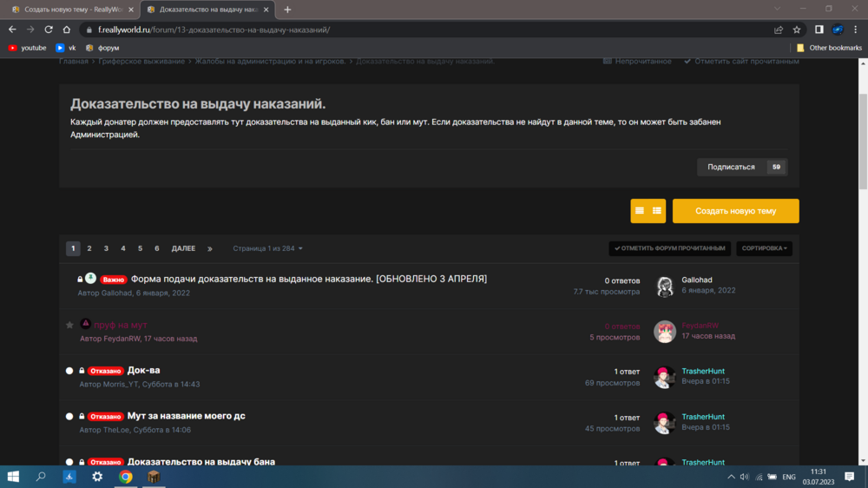The width and height of the screenshot is (868, 488).
Task: Click ОТМЕТИТЬ ФОРУМ ПРОЧИТАННЫМ button
Action: [670, 248]
